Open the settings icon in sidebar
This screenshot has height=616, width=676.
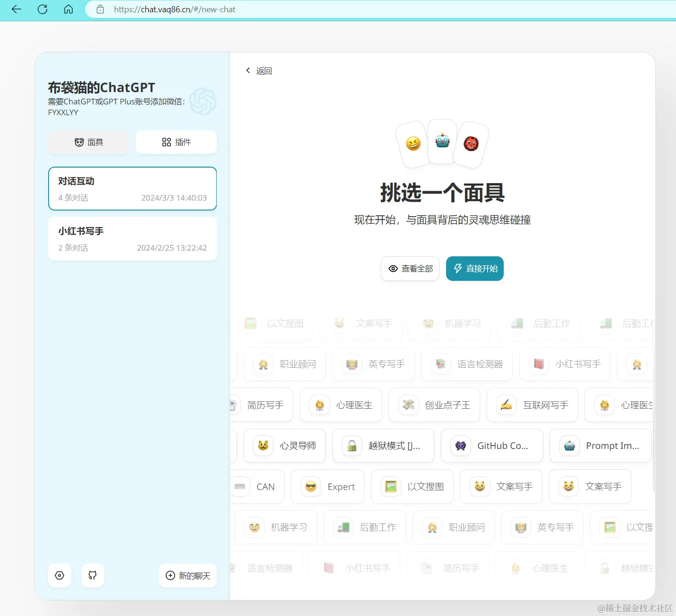[x=59, y=575]
